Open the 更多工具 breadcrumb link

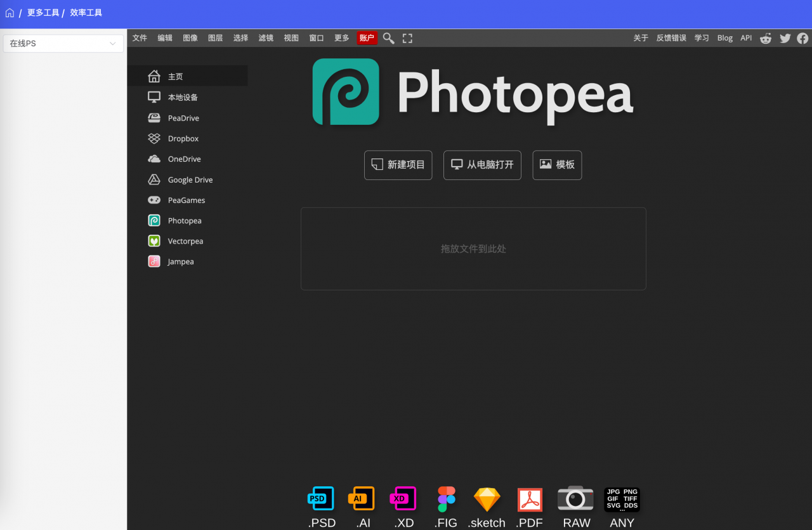[43, 13]
